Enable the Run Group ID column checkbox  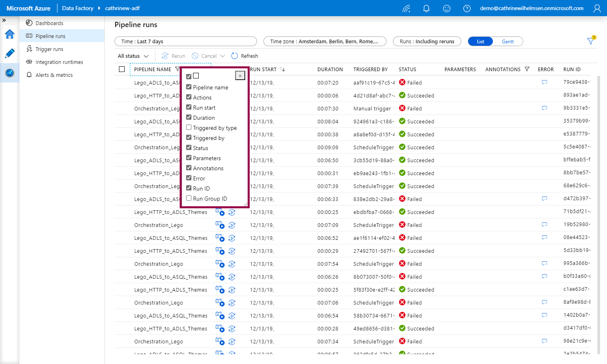coord(189,198)
